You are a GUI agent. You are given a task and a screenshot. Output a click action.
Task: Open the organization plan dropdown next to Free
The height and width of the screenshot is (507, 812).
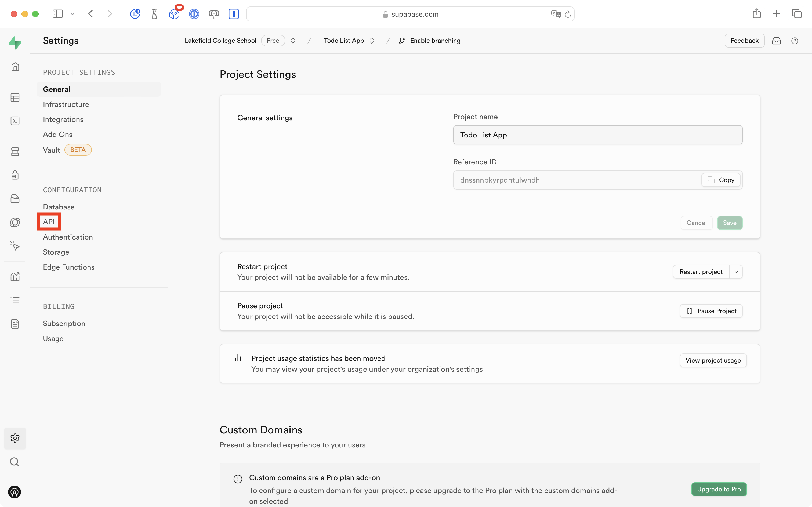[292, 40]
